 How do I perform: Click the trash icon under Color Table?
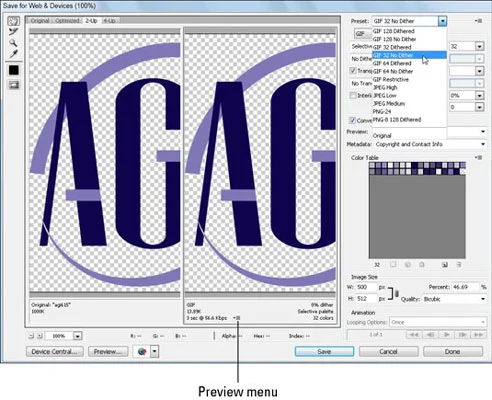[x=459, y=265]
